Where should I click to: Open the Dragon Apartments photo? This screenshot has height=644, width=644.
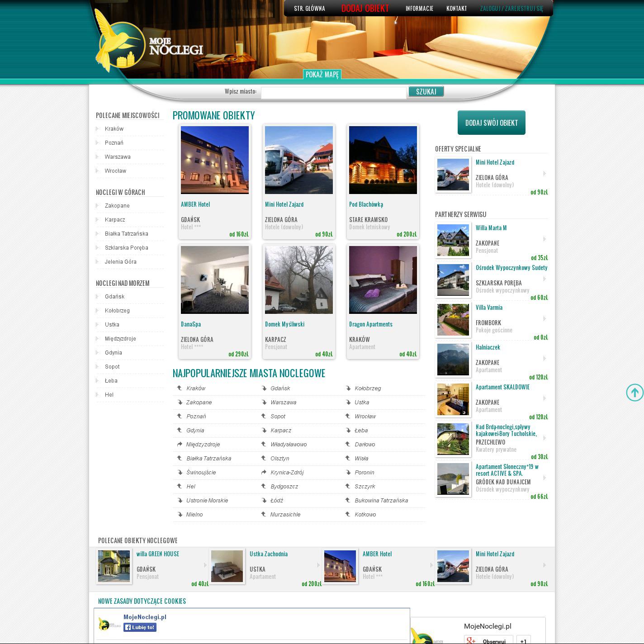tap(383, 280)
